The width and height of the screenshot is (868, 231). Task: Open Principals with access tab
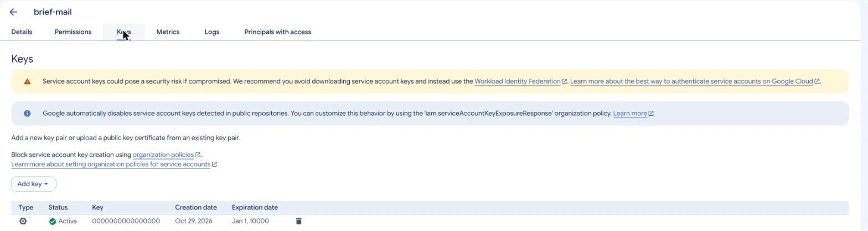tap(278, 32)
